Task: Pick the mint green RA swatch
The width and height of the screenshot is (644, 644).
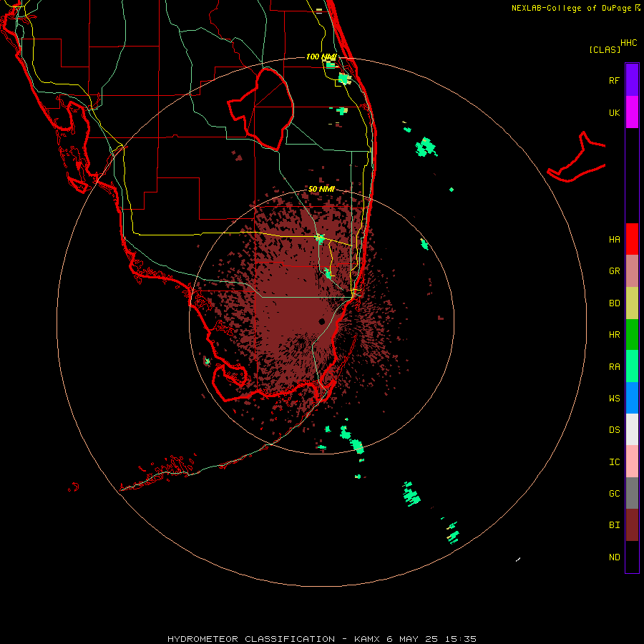Action: [x=632, y=366]
